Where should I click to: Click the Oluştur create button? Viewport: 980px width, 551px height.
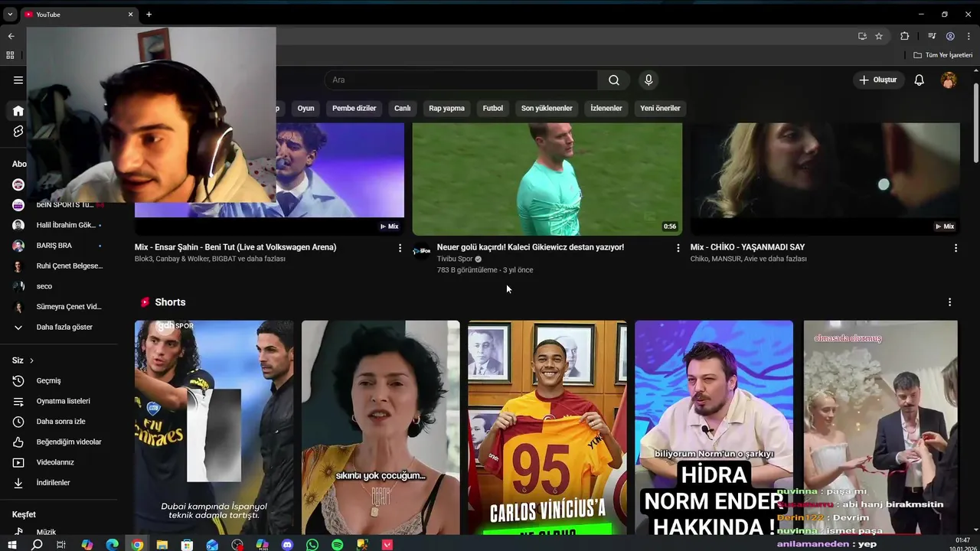pyautogui.click(x=879, y=80)
